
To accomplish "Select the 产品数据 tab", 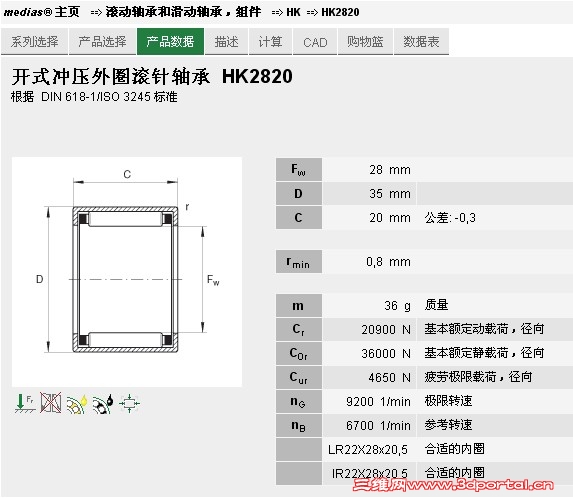I will point(170,42).
